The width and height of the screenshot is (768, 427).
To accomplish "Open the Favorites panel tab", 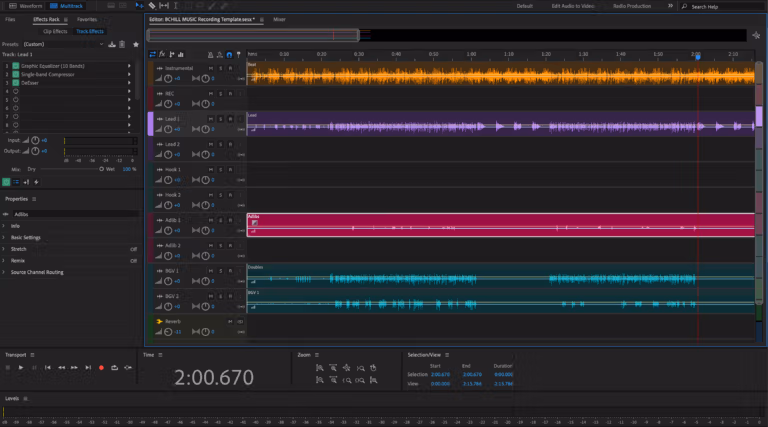I will [x=87, y=20].
